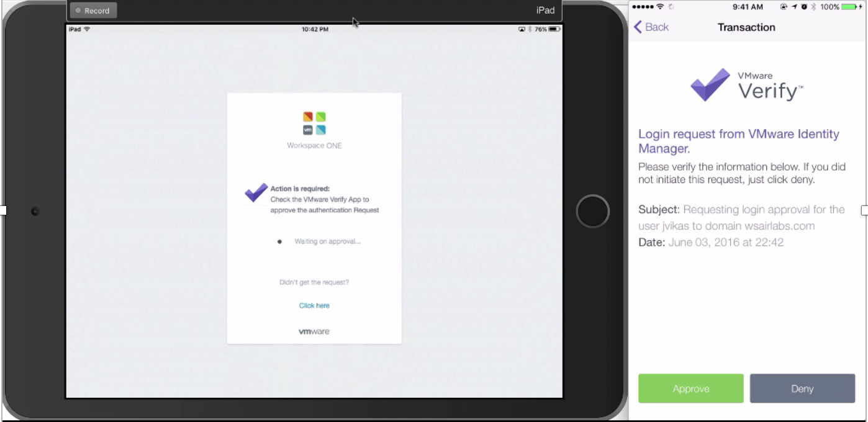Click the 'iPad' label in the title bar
The width and height of the screenshot is (868, 422).
[x=545, y=11]
